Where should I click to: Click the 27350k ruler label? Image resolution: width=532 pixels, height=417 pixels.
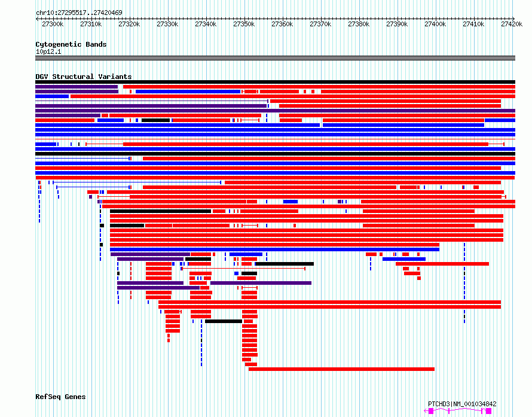pos(244,24)
